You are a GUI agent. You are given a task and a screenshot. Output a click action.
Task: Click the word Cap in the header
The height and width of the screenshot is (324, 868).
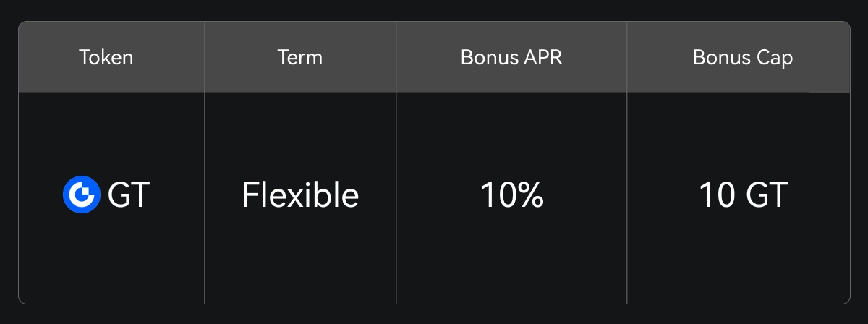point(776,58)
